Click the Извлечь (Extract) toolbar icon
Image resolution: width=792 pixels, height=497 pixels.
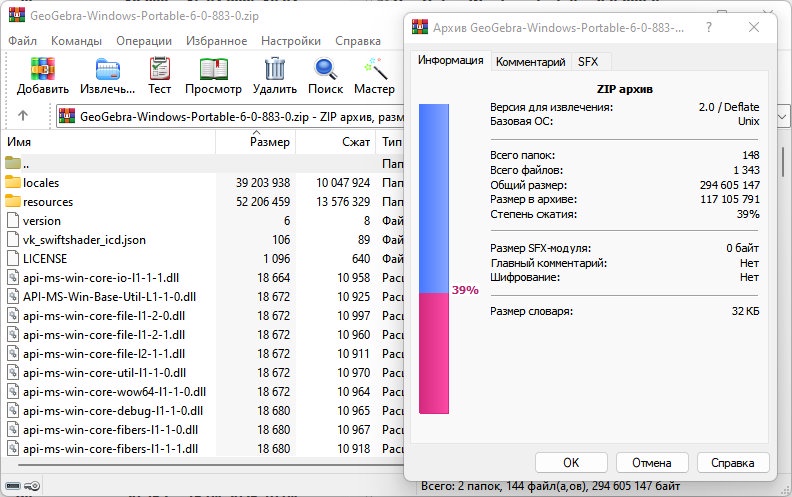pos(108,69)
